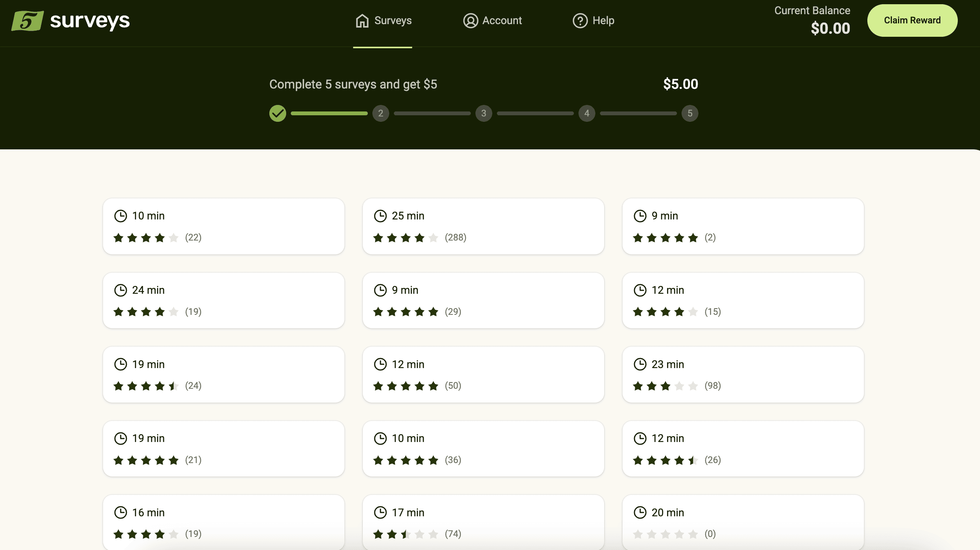Screen dimensions: 980x550
Task: Click the star rating on the 23 min survey
Action: pos(665,386)
